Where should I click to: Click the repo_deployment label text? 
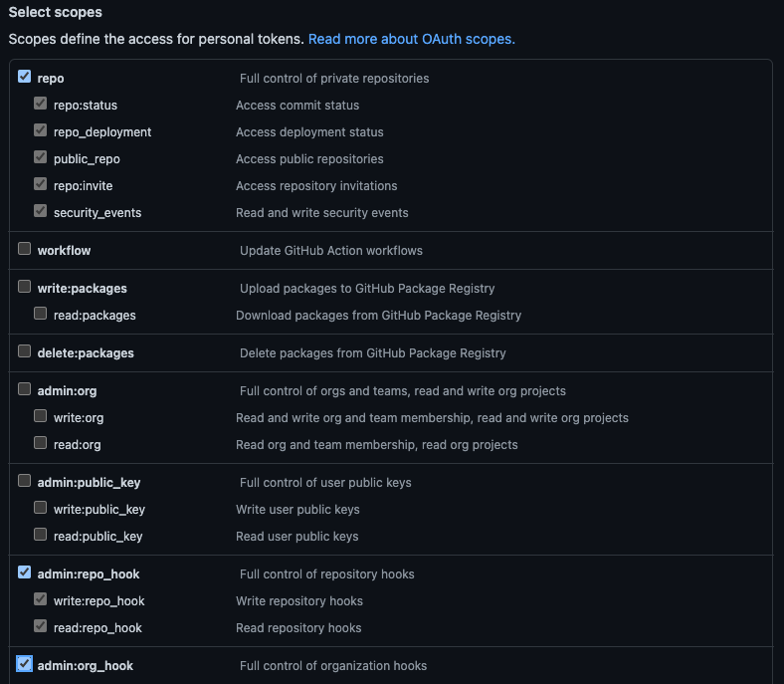102,132
